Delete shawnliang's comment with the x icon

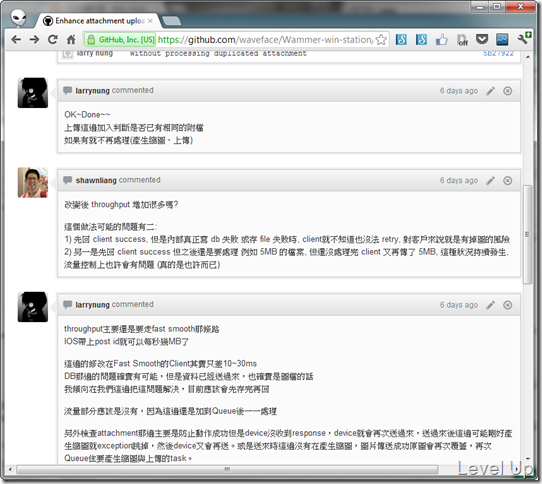click(507, 180)
